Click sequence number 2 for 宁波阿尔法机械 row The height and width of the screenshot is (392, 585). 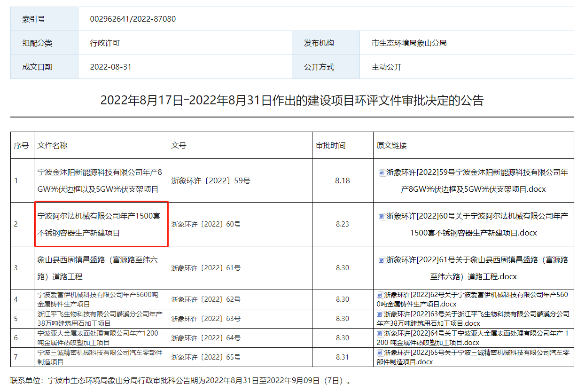point(16,224)
